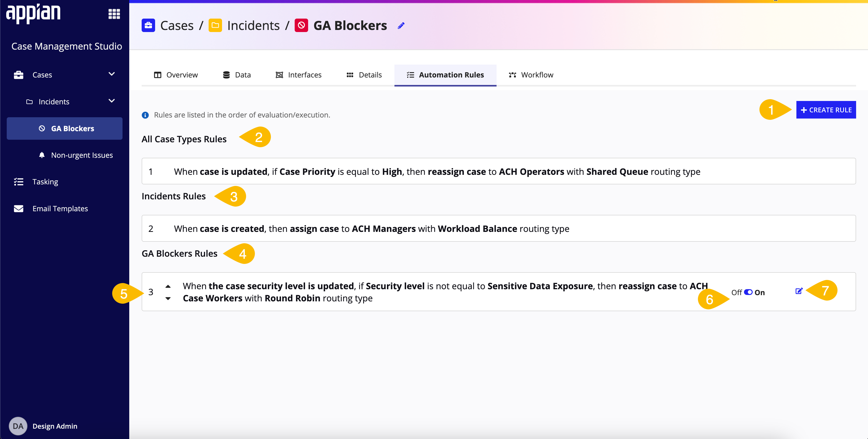The width and height of the screenshot is (868, 439).
Task: Click the Incidents folder icon in sidebar
Action: [29, 102]
